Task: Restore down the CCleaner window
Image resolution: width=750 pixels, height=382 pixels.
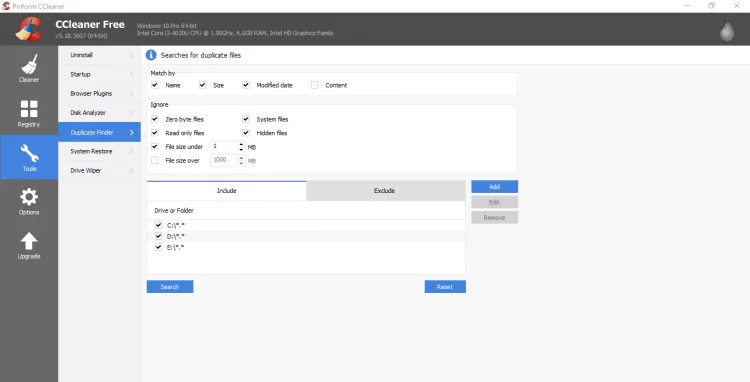Action: 712,6
